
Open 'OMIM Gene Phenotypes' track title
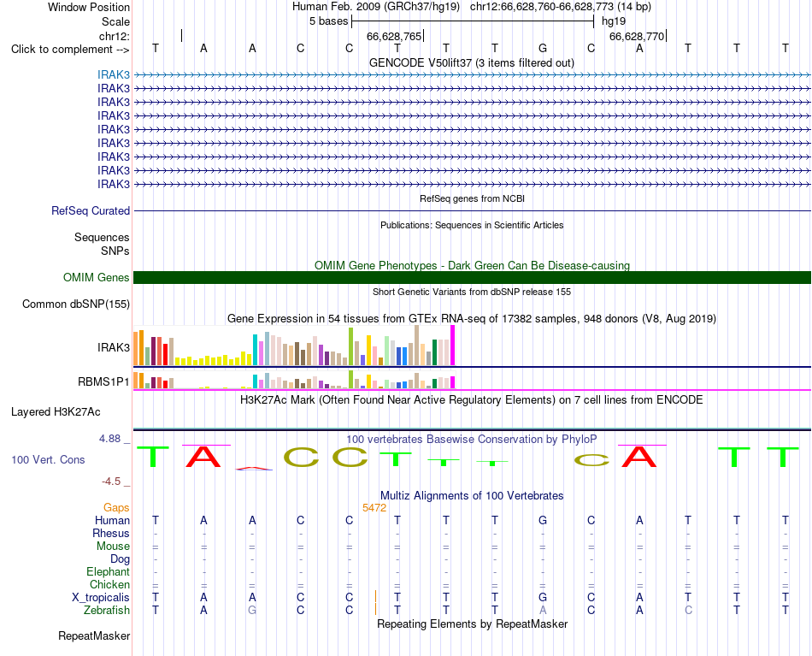tap(472, 265)
